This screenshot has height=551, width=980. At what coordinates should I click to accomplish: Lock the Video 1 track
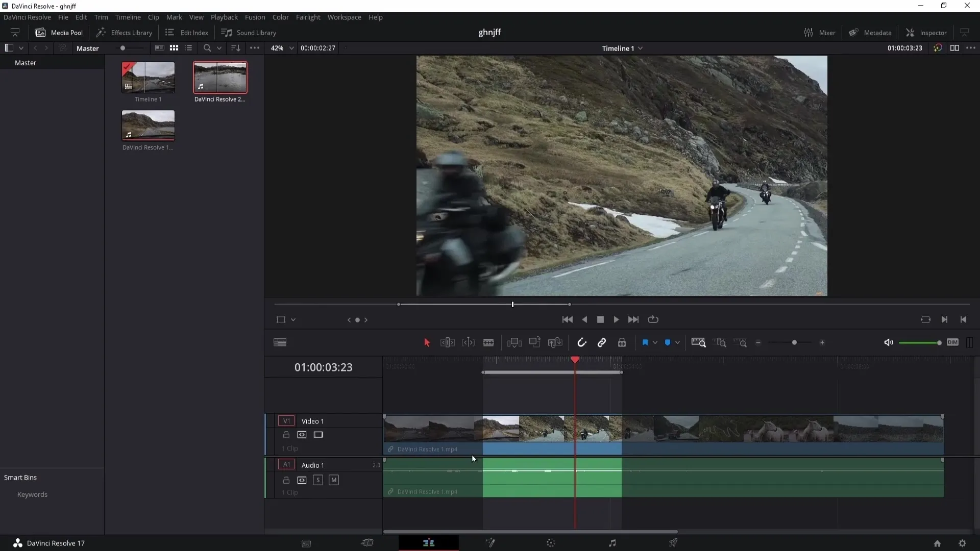(286, 435)
